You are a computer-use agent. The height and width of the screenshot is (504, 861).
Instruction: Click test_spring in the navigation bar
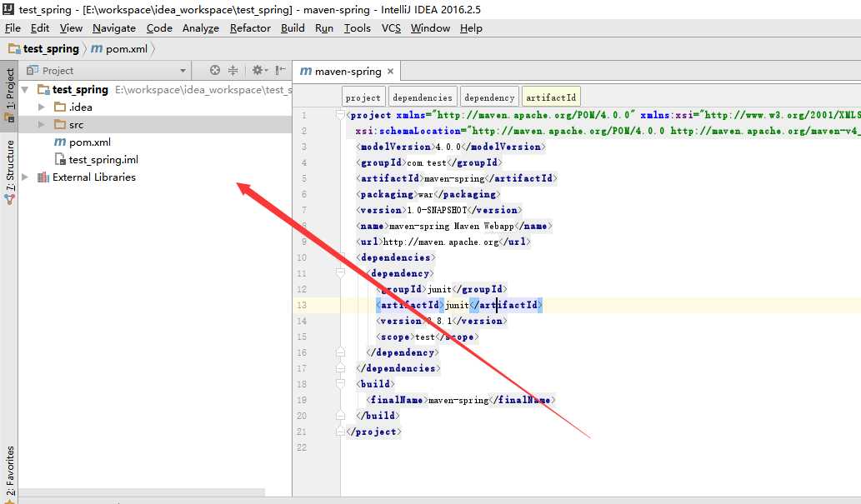[x=51, y=49]
